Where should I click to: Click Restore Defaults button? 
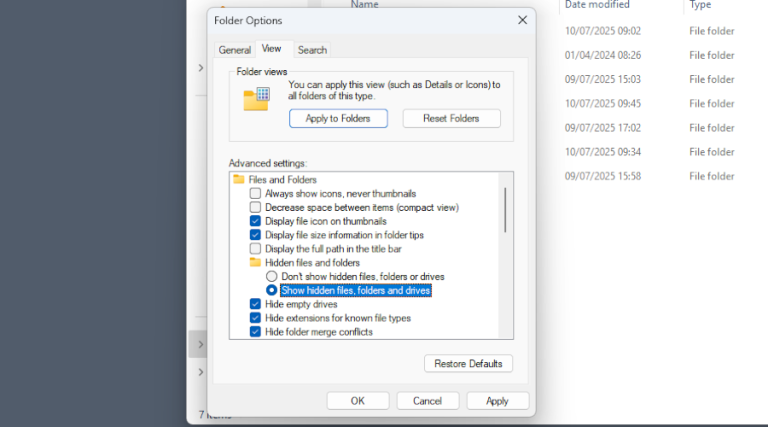(468, 363)
